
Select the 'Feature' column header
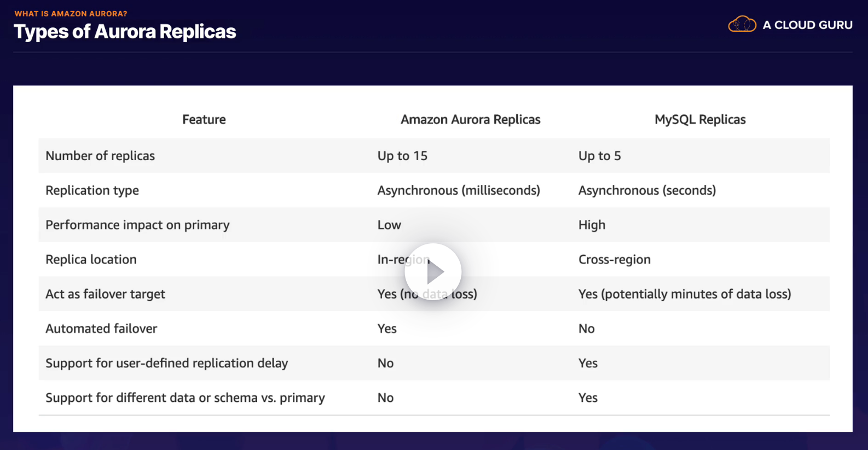204,120
